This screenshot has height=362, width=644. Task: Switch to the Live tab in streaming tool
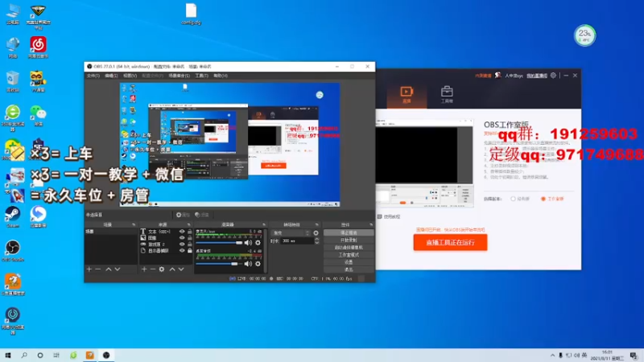407,94
